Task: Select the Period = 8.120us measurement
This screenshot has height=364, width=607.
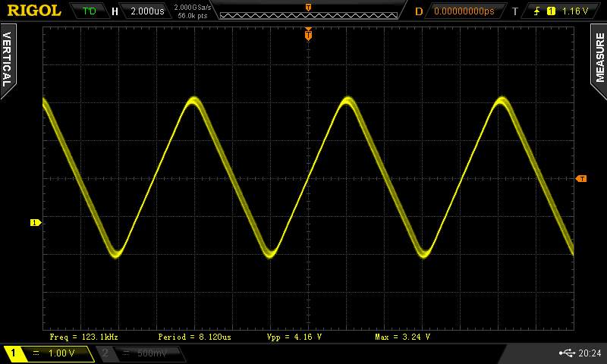Action: 189,336
